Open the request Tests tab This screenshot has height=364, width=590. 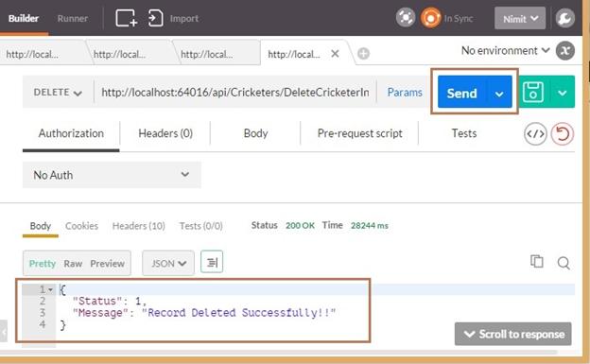tap(464, 133)
